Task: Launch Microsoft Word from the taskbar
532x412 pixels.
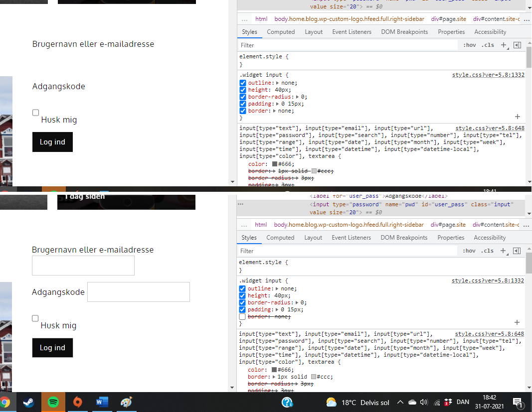Action: coord(102,402)
